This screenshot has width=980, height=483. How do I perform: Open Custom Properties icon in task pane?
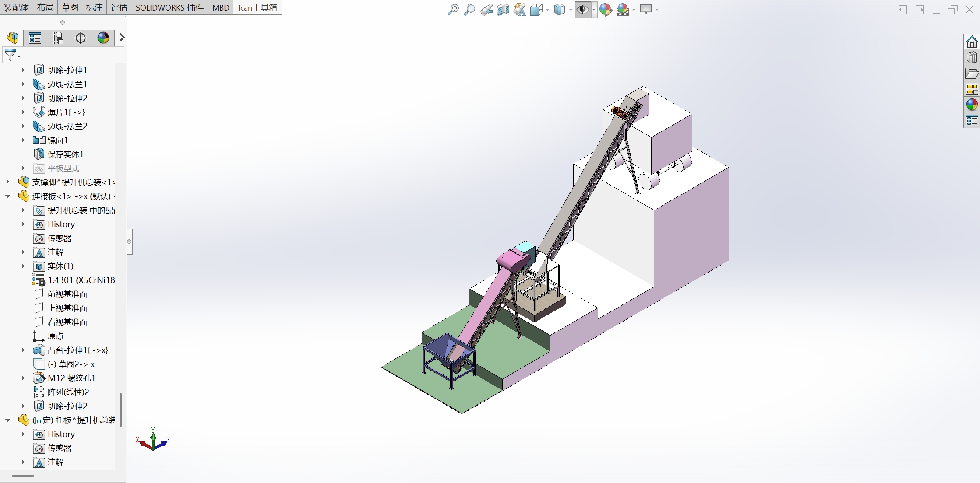click(972, 120)
